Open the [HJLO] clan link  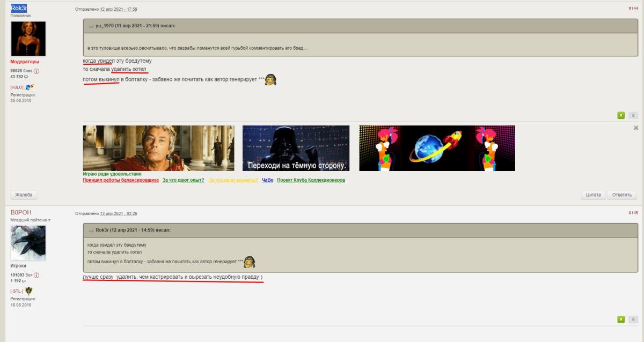17,87
